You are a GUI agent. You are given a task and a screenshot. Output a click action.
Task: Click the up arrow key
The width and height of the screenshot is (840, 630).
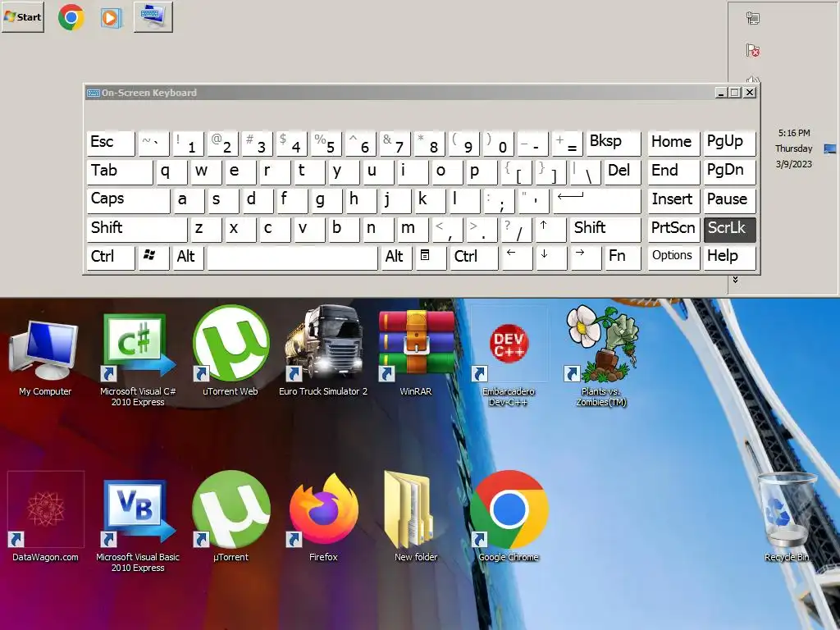(x=550, y=230)
